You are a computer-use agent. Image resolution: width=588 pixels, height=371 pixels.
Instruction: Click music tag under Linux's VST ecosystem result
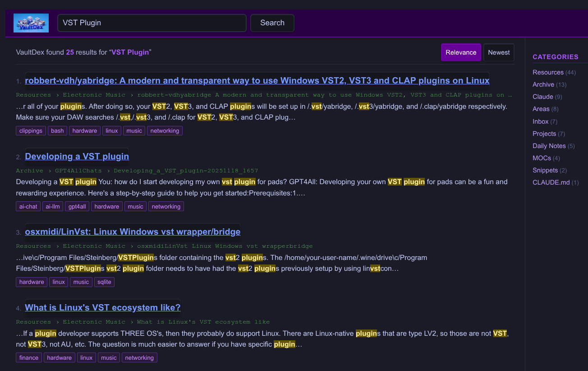pyautogui.click(x=109, y=358)
